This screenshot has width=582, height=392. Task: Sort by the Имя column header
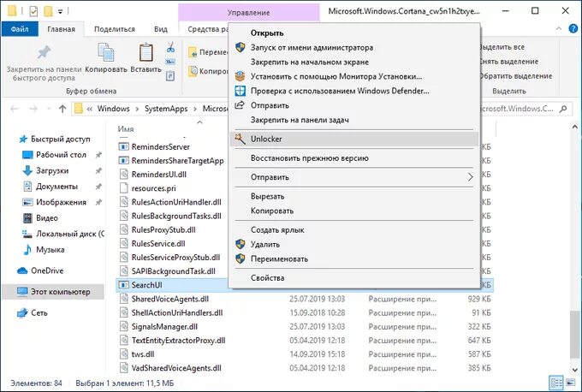tap(126, 128)
